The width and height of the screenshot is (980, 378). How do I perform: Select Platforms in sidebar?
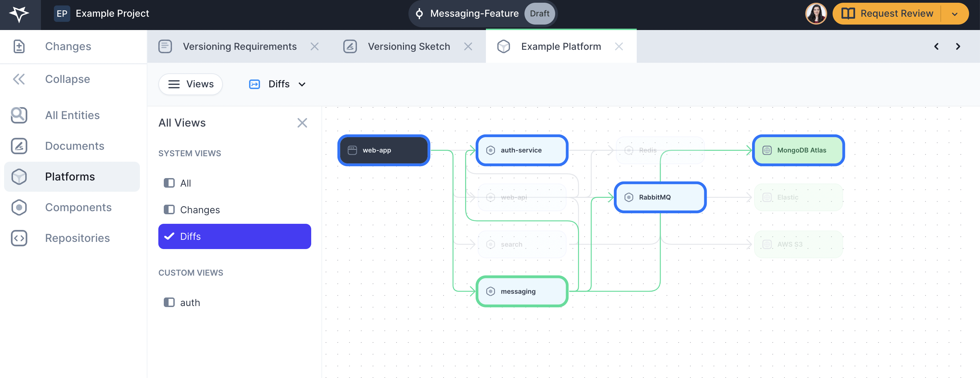pos(72,177)
